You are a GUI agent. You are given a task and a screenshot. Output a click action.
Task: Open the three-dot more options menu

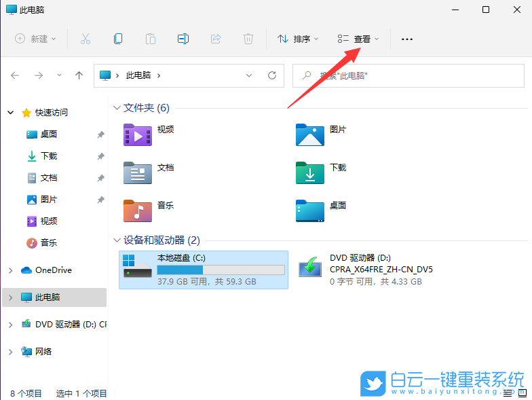click(x=407, y=39)
